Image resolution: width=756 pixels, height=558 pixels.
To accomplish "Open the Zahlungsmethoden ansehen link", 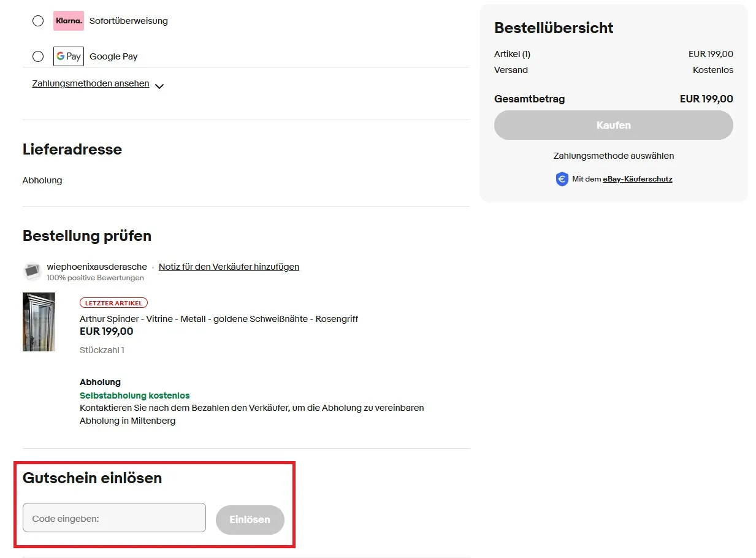I will 90,83.
